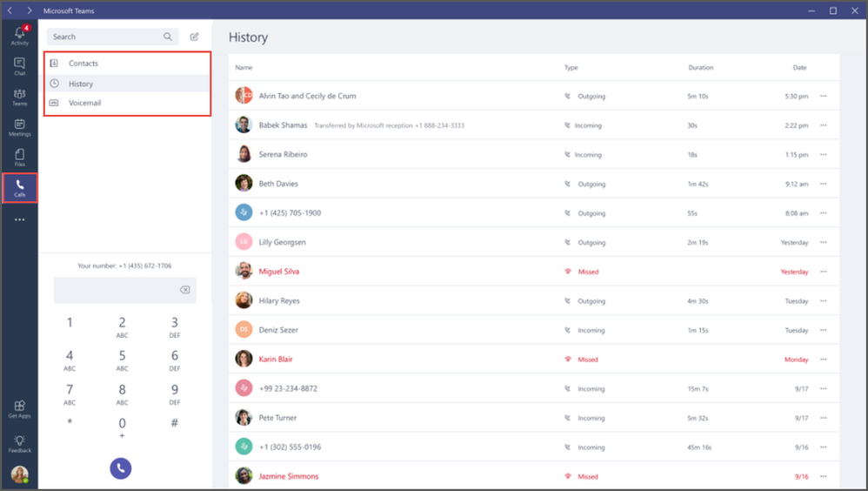Click Karin Blair name
868x491 pixels.
[276, 359]
